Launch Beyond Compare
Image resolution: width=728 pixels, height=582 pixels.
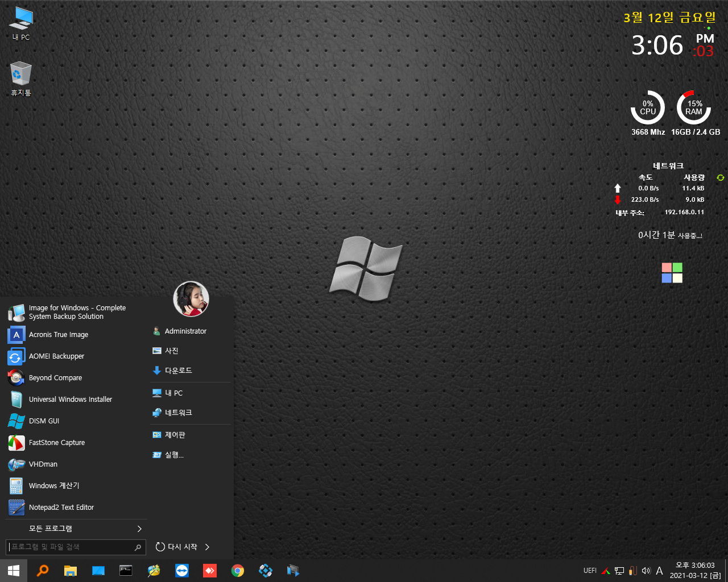click(76, 378)
